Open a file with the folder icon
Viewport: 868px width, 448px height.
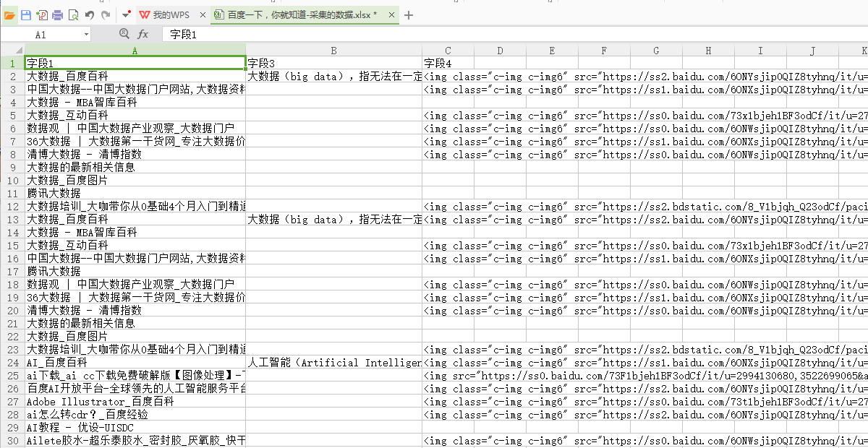point(9,14)
